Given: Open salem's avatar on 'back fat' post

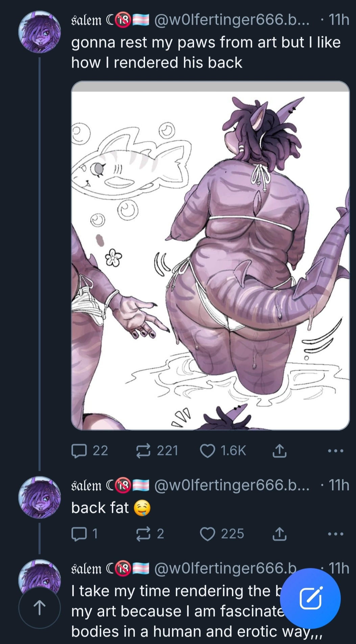Looking at the screenshot, I should coord(40,497).
